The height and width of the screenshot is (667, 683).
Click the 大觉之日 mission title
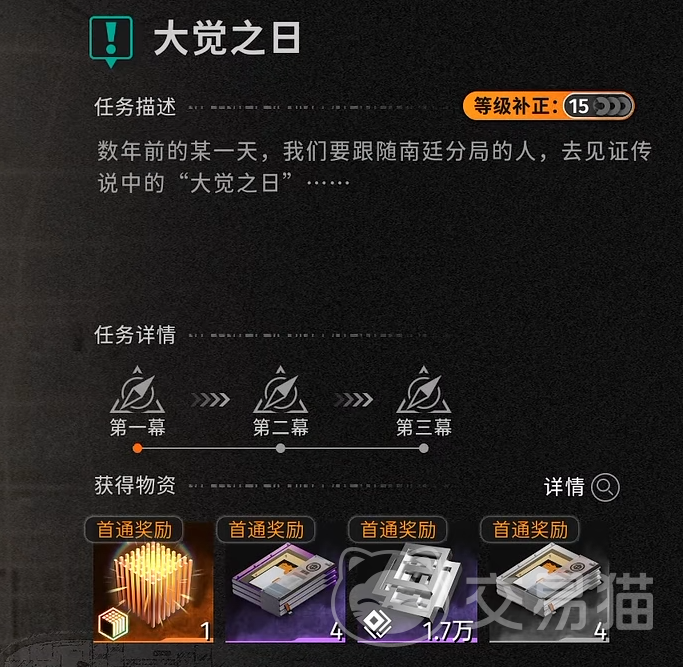point(227,38)
